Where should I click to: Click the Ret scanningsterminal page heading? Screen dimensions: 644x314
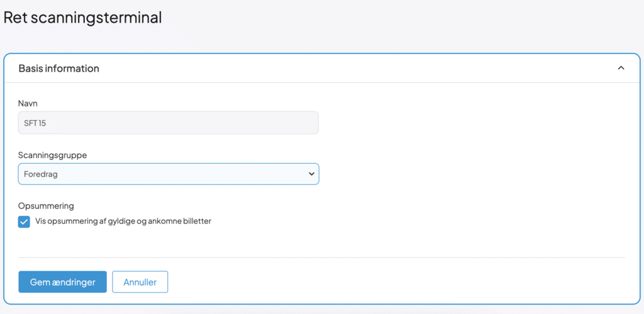[82, 18]
